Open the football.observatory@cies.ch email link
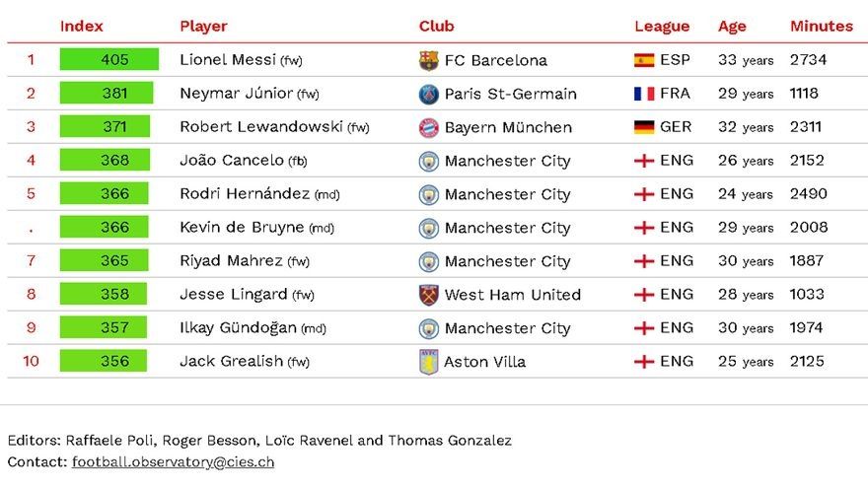The image size is (868, 488). coord(173,461)
